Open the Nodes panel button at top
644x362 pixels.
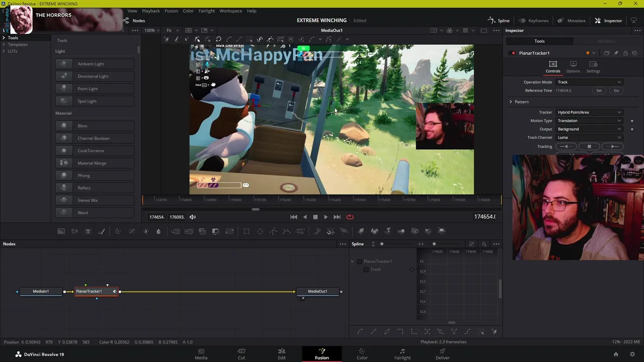(x=134, y=21)
